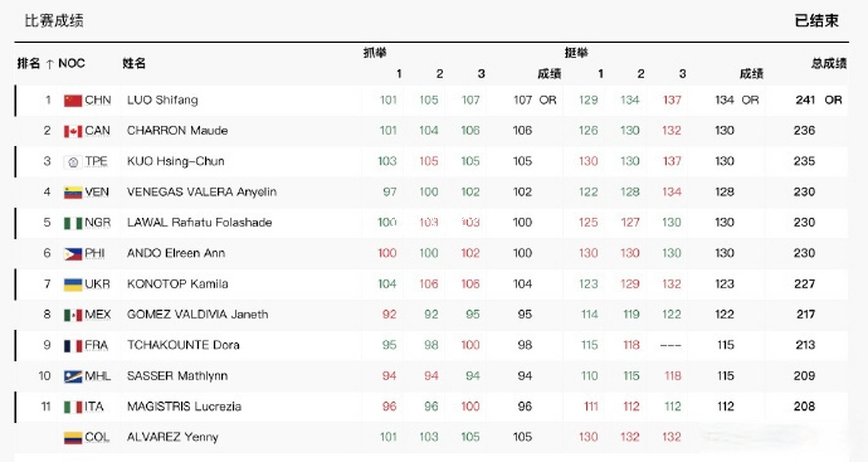Click the Marshall Islands flag icon

[73, 376]
